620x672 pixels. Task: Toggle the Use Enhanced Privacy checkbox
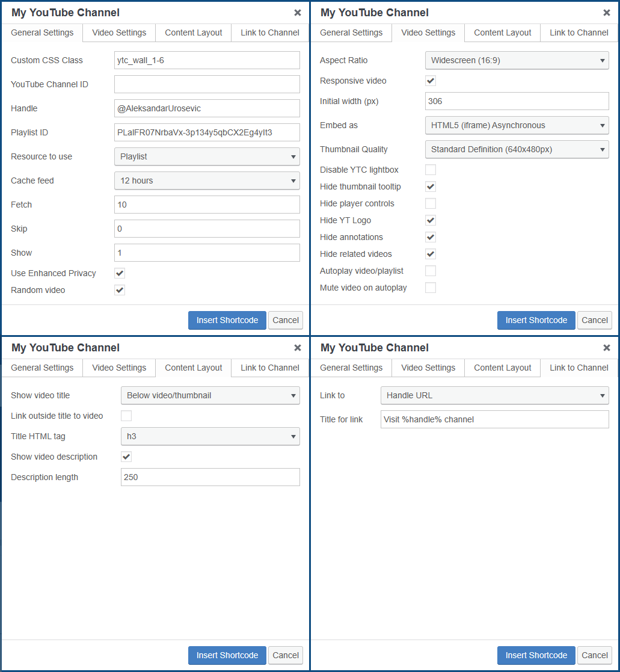(120, 273)
